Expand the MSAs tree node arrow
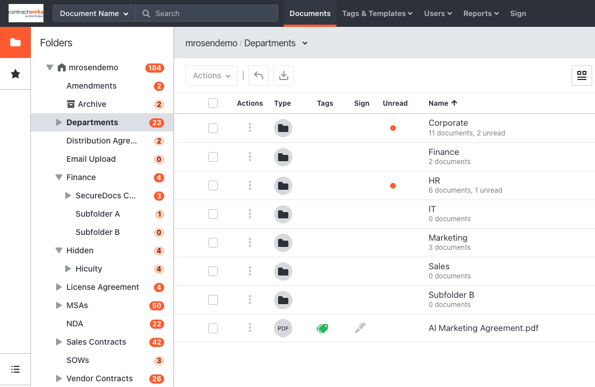 [58, 305]
